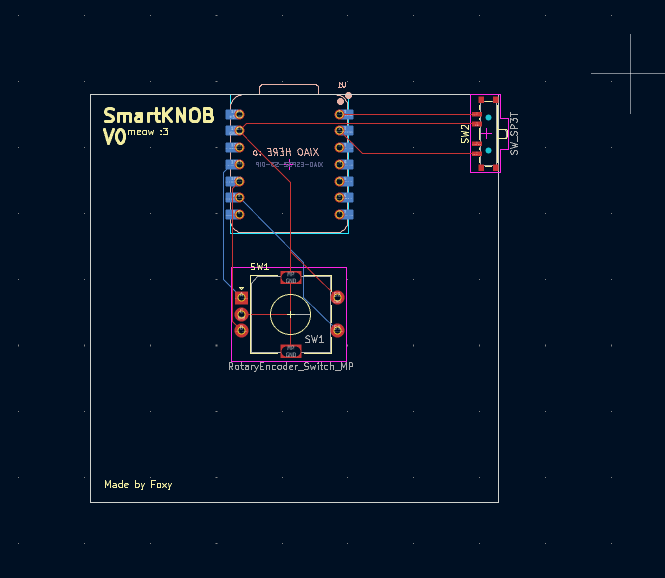
Task: Select the SW1 label above the encoder
Action: coord(260,267)
